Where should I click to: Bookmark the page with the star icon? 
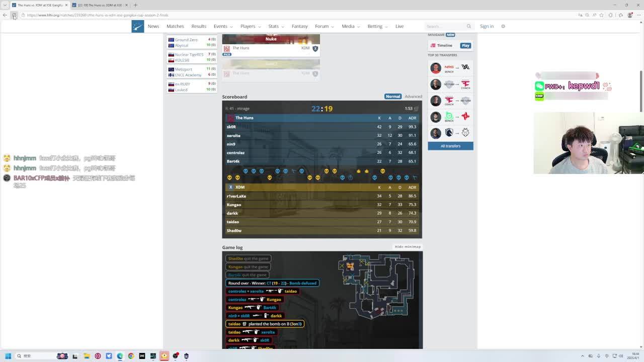[601, 15]
